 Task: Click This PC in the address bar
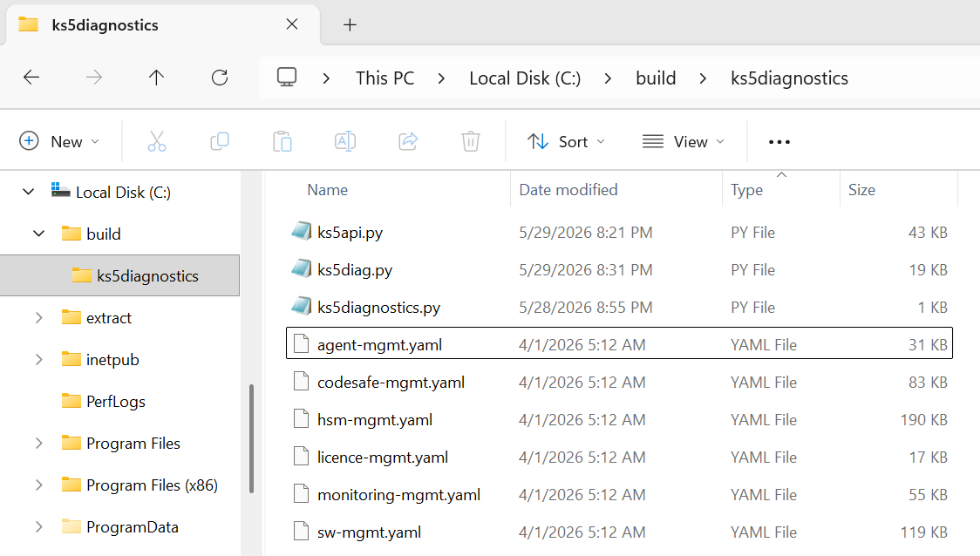pos(385,78)
